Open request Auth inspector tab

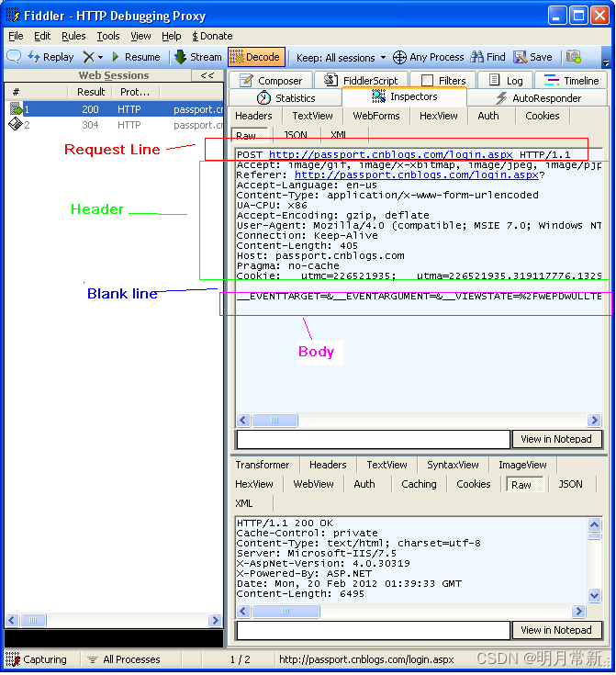click(x=488, y=116)
